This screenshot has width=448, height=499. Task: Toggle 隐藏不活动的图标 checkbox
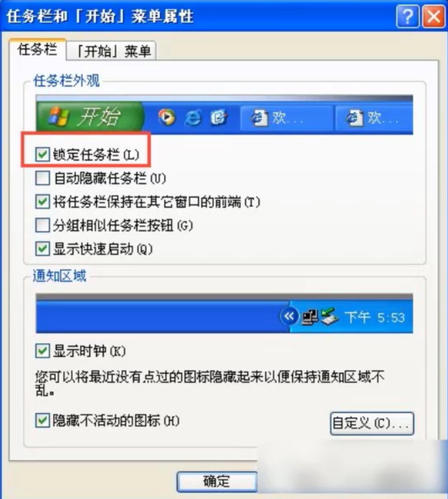click(x=42, y=420)
